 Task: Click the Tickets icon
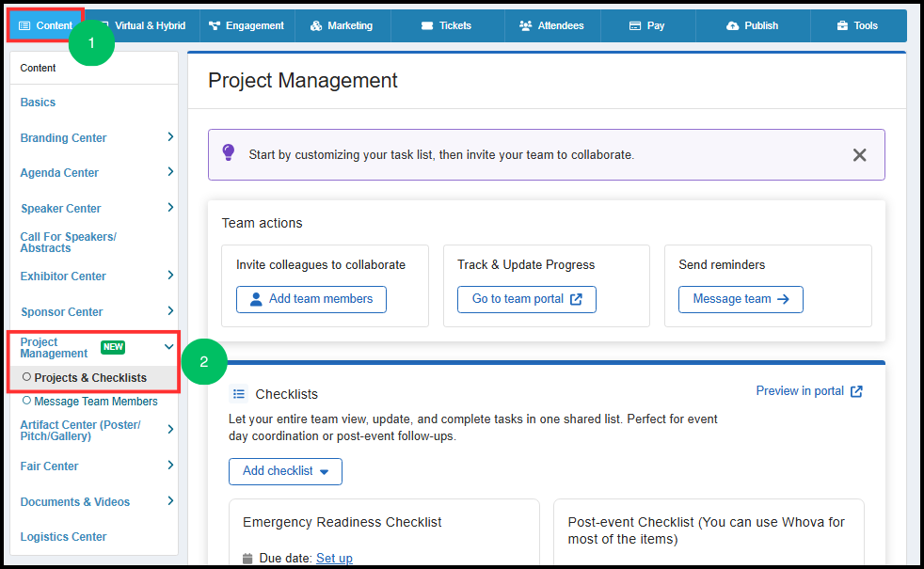[427, 25]
